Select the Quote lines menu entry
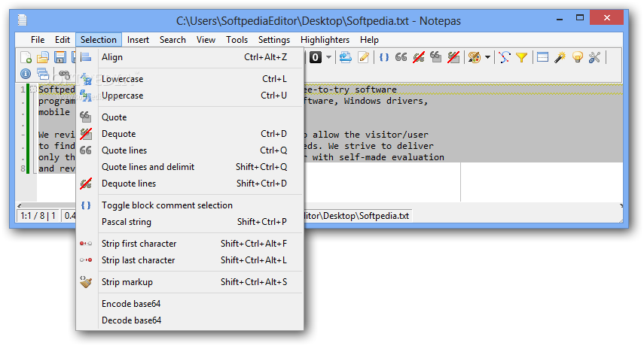The width and height of the screenshot is (644, 346). click(190, 150)
